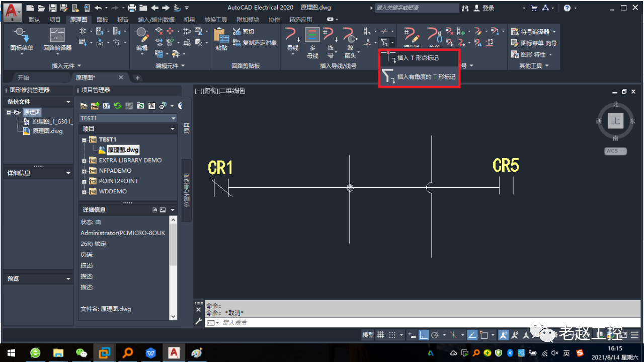Open 符号编译器 symbol builder
Viewport: 644px width, 362px height.
pyautogui.click(x=534, y=31)
